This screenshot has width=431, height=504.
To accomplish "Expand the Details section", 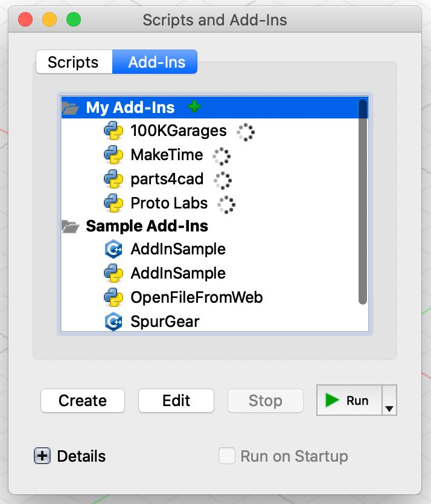I will click(x=42, y=456).
